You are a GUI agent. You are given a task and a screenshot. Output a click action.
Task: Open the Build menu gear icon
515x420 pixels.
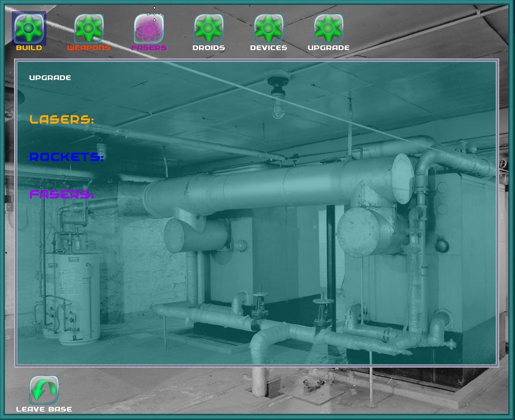coord(29,28)
